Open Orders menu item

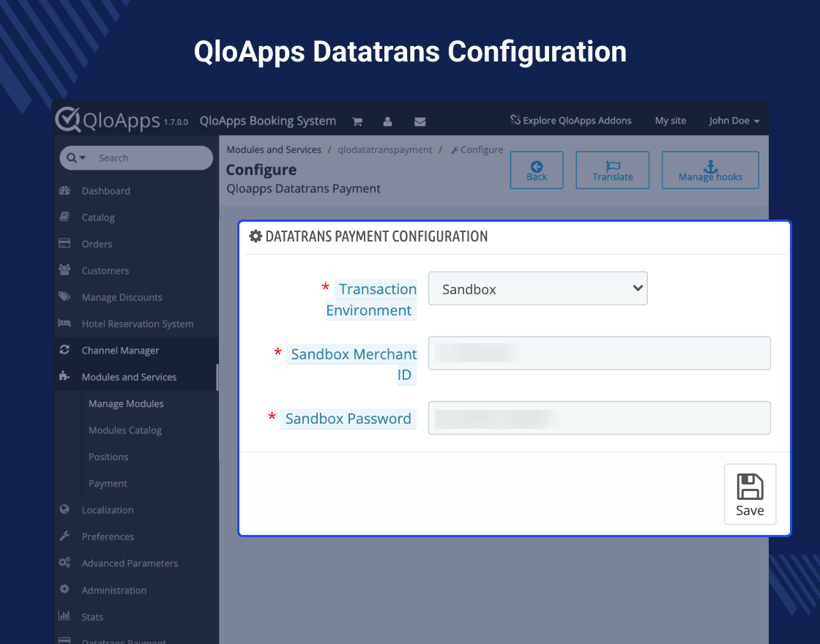97,244
